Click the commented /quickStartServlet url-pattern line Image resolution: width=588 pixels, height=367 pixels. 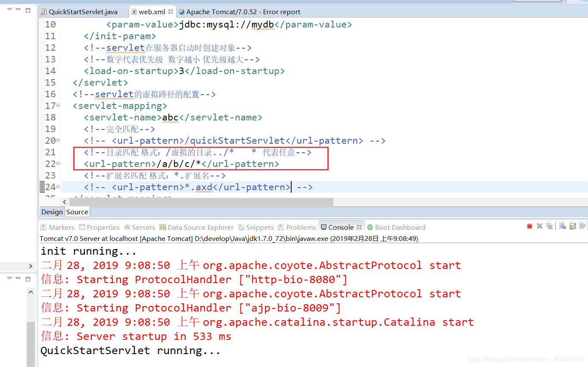[235, 140]
